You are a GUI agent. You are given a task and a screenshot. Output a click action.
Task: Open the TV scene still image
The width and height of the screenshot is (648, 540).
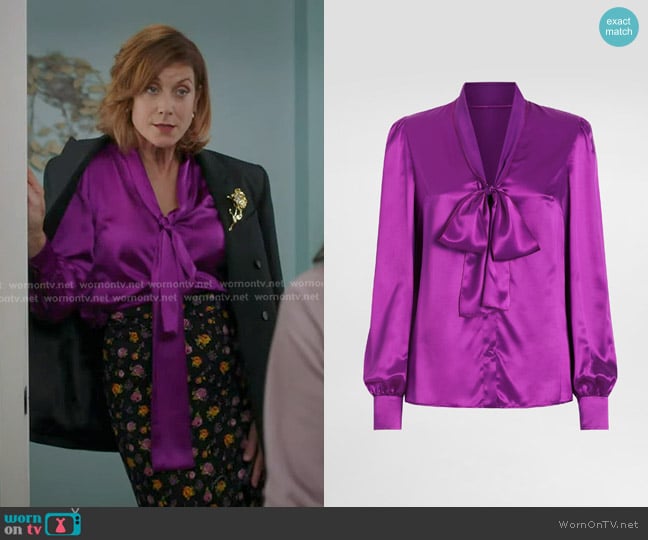click(x=162, y=253)
